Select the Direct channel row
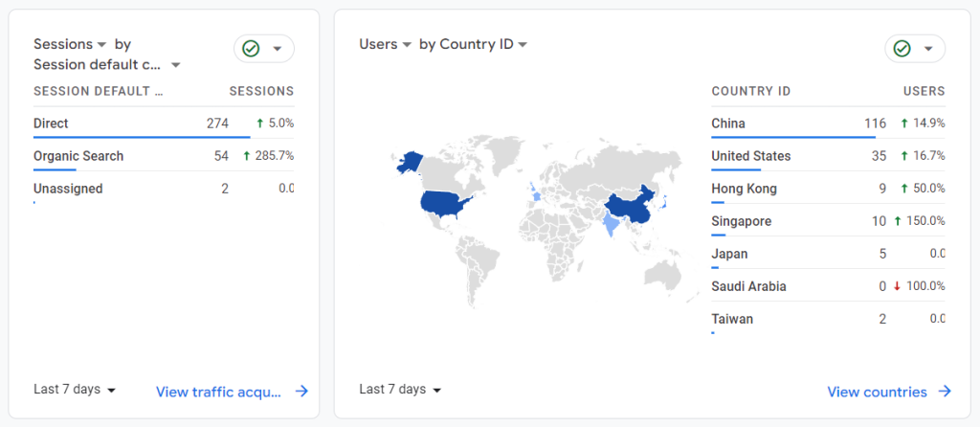 [x=164, y=124]
